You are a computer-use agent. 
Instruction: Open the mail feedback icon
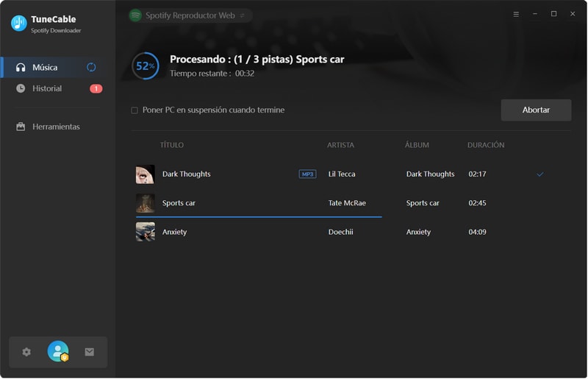click(x=89, y=352)
